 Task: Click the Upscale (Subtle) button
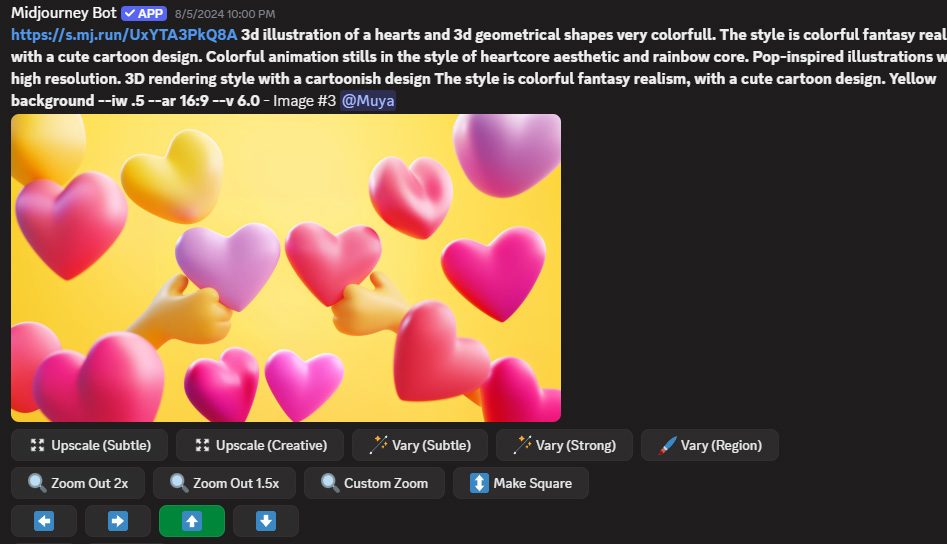[x=89, y=446]
